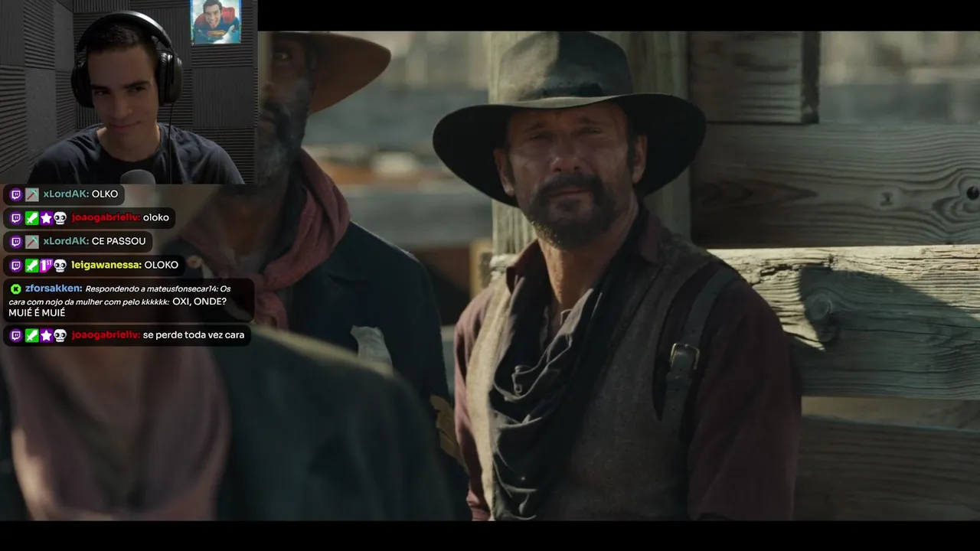The width and height of the screenshot is (980, 551).
Task: Click the Twitch icon in leigawanessa's OLOKO message
Action: coord(16,266)
